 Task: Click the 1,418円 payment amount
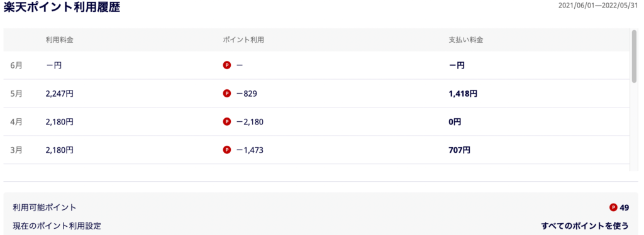463,94
